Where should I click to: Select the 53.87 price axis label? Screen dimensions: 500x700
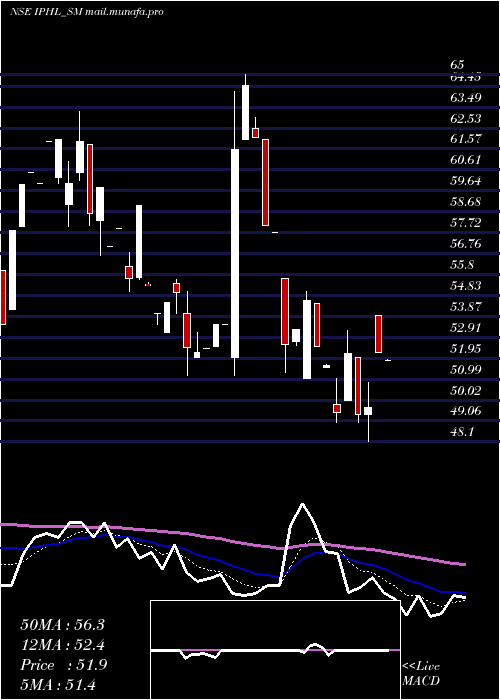pyautogui.click(x=466, y=307)
